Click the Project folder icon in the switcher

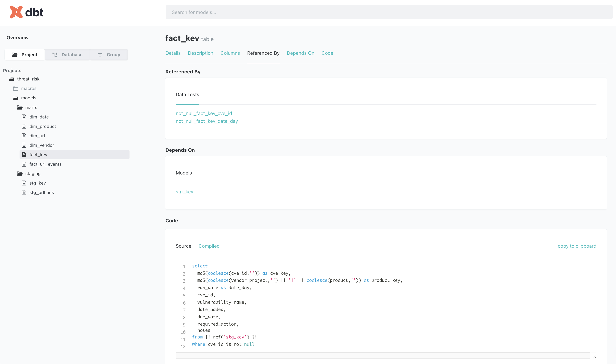[15, 55]
